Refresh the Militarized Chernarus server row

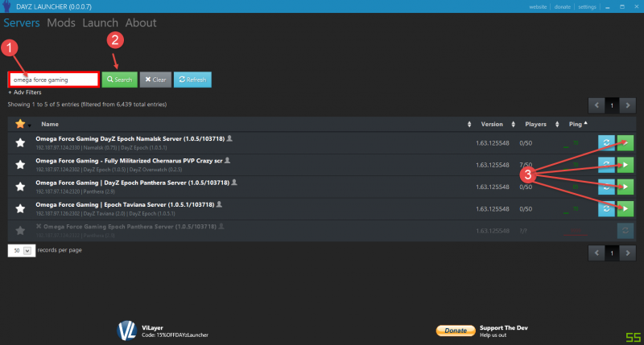pyautogui.click(x=606, y=165)
